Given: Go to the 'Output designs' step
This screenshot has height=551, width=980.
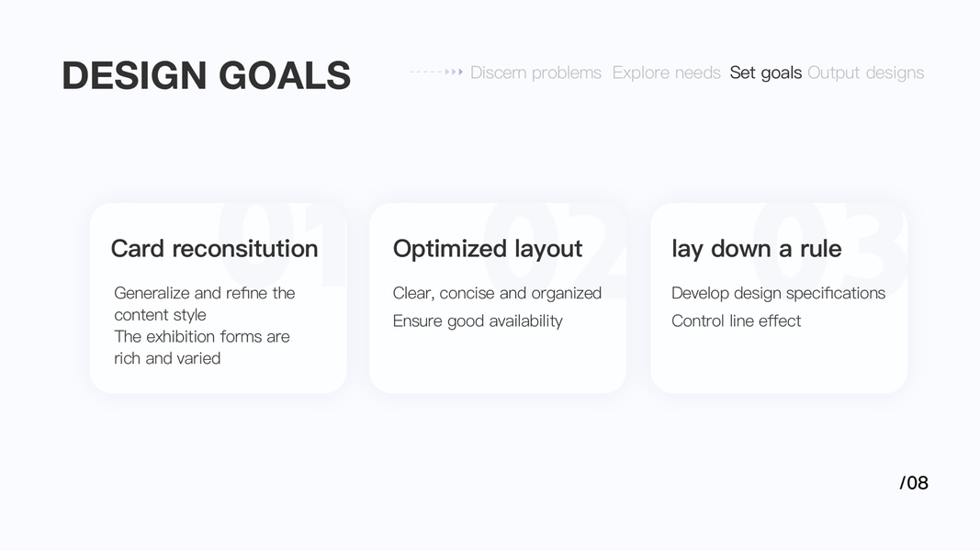Looking at the screenshot, I should [x=865, y=73].
